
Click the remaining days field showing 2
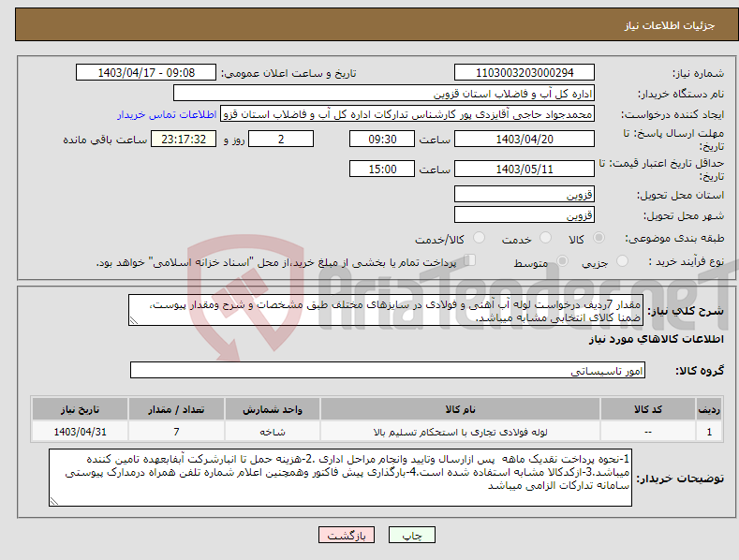281,139
